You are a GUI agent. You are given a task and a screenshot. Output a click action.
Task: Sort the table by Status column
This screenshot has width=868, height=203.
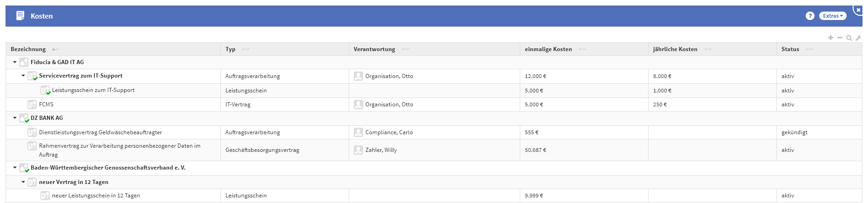(790, 49)
